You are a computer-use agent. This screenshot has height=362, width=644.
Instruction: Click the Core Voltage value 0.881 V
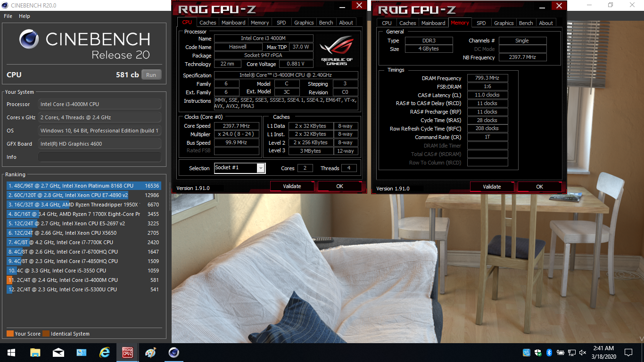click(x=297, y=64)
